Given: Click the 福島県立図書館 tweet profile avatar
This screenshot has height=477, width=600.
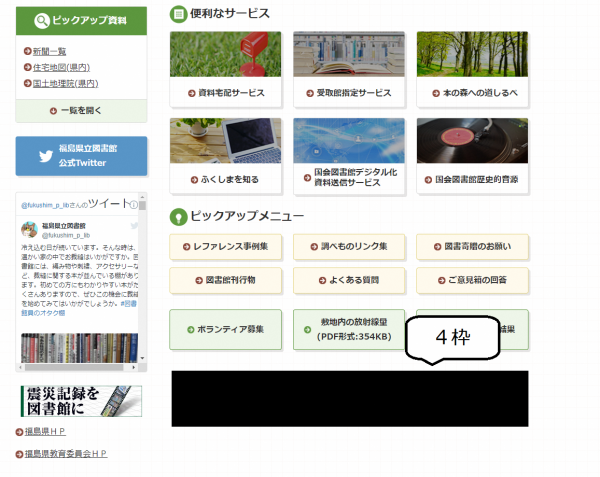Looking at the screenshot, I should [x=30, y=229].
